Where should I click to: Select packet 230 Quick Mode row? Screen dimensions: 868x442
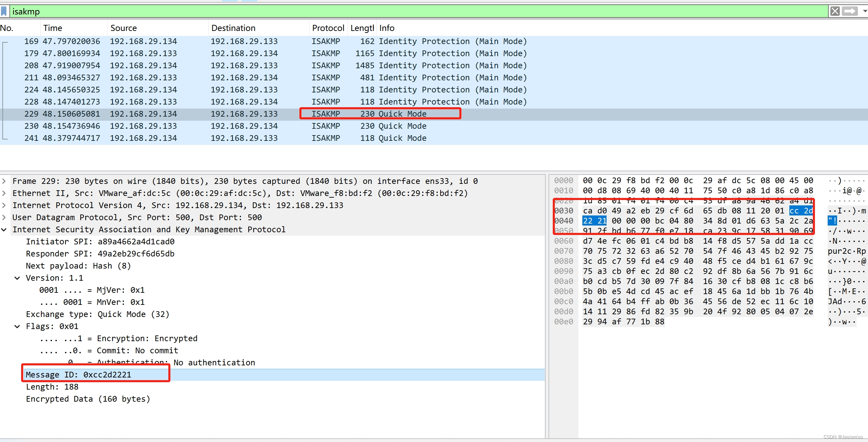[x=236, y=126]
